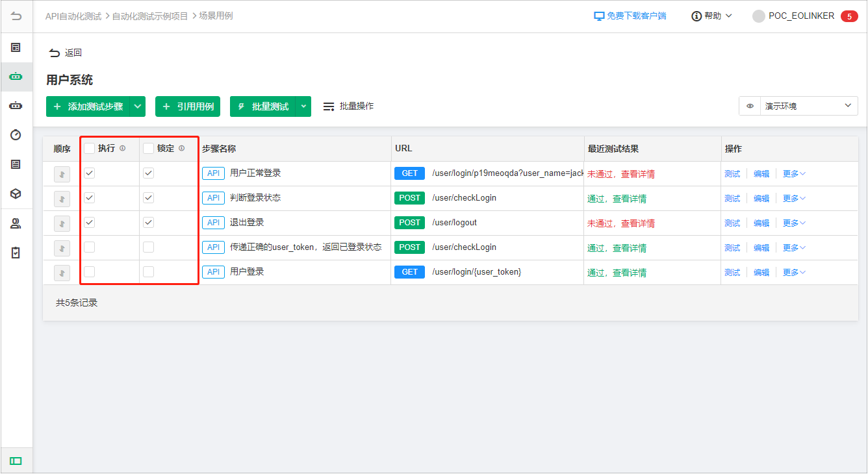868x474 pixels.
Task: Click the info icon next to 执行
Action: (x=122, y=149)
